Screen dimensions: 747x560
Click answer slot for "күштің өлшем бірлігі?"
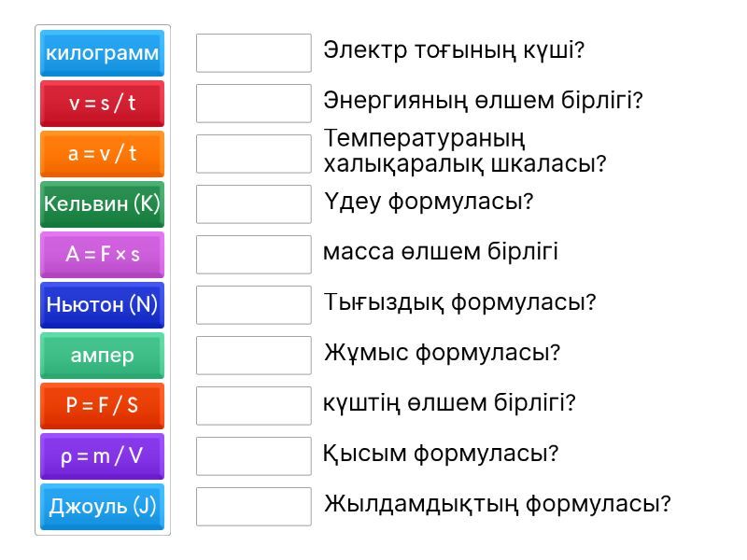click(x=254, y=406)
